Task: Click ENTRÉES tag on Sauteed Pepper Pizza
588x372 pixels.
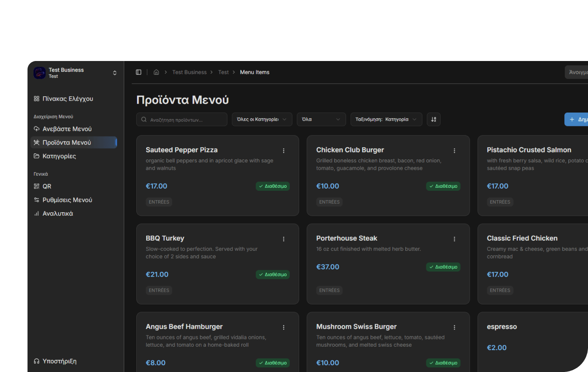Action: click(159, 202)
